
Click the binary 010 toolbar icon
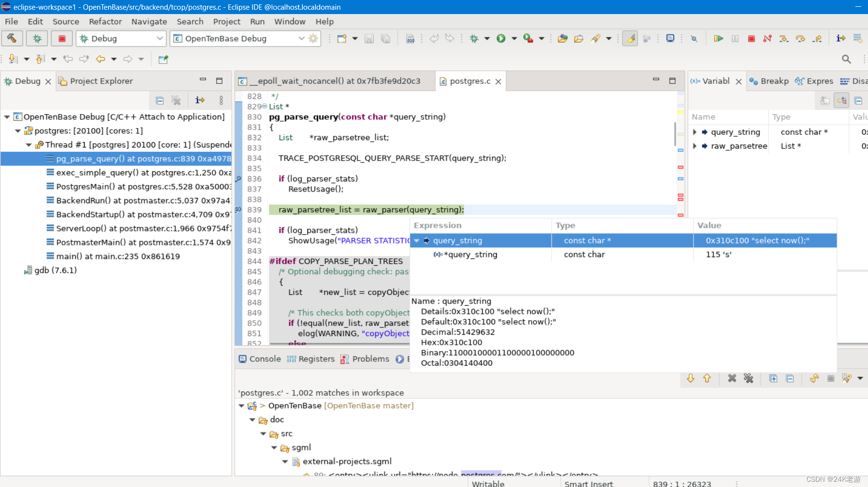410,38
